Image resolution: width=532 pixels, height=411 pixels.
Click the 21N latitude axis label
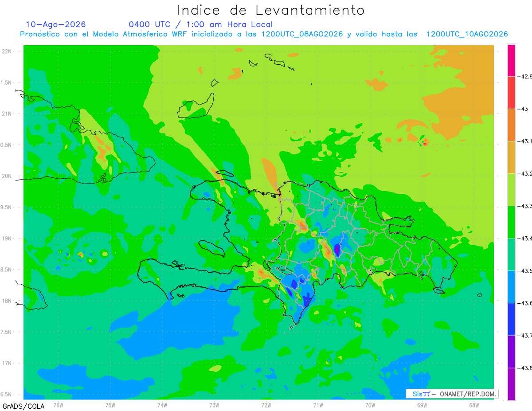tap(8, 114)
